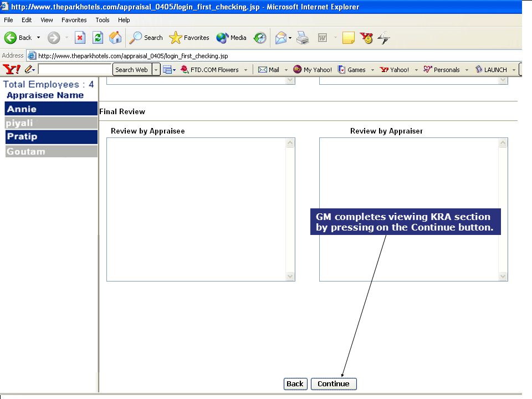Image resolution: width=532 pixels, height=399 pixels.
Task: Open Personals on the Yahoo toolbar
Action: pyautogui.click(x=442, y=70)
